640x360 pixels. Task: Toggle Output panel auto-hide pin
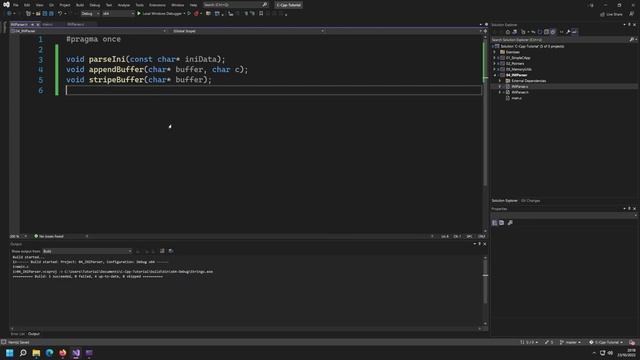coord(480,244)
